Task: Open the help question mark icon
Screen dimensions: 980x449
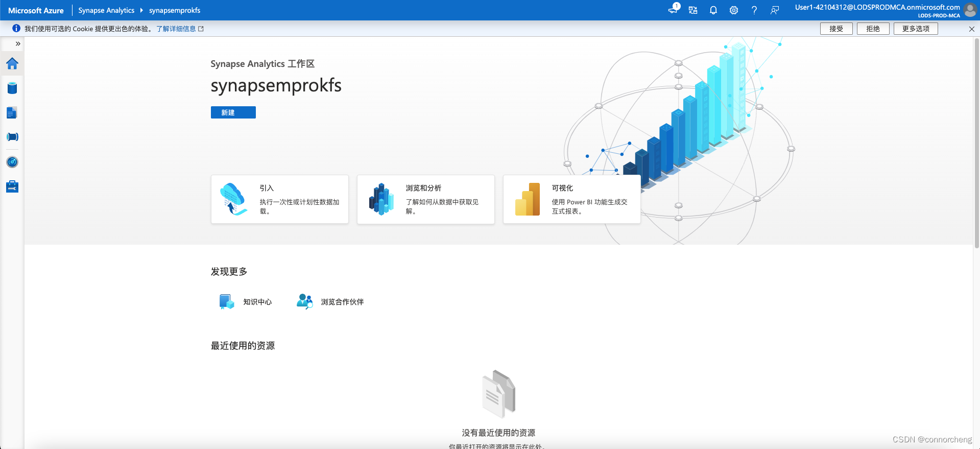Action: click(754, 10)
